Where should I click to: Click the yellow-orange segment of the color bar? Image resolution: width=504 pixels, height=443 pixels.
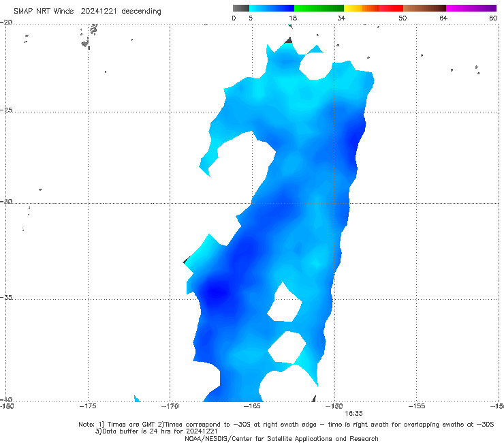pos(362,8)
